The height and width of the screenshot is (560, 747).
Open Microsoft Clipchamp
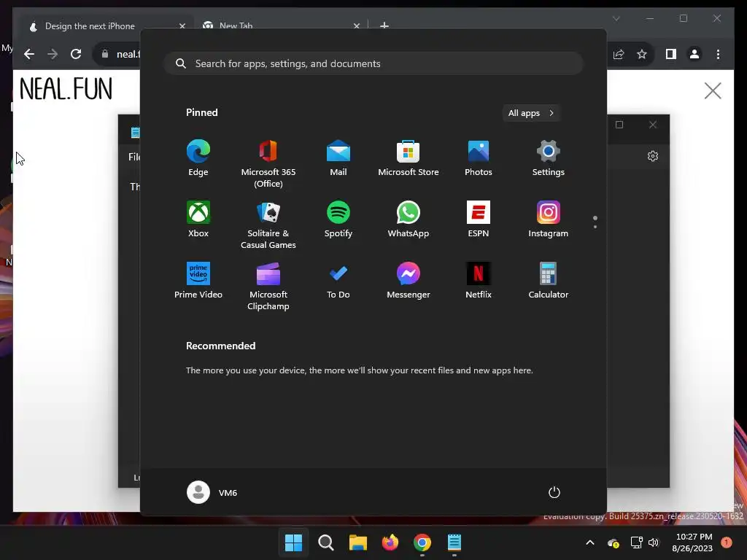pyautogui.click(x=268, y=286)
